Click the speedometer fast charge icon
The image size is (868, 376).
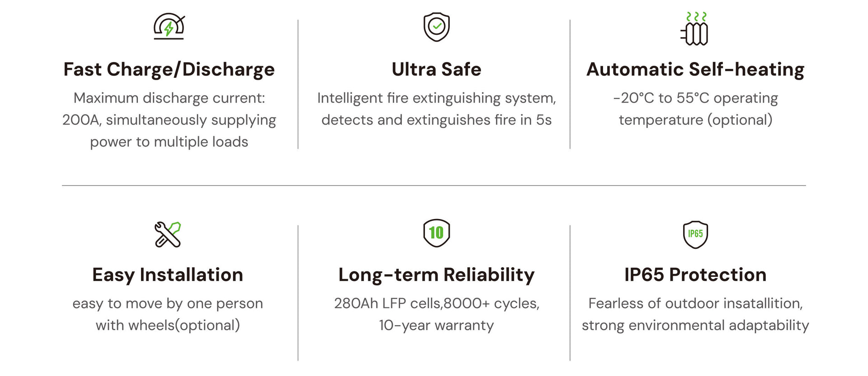(169, 26)
